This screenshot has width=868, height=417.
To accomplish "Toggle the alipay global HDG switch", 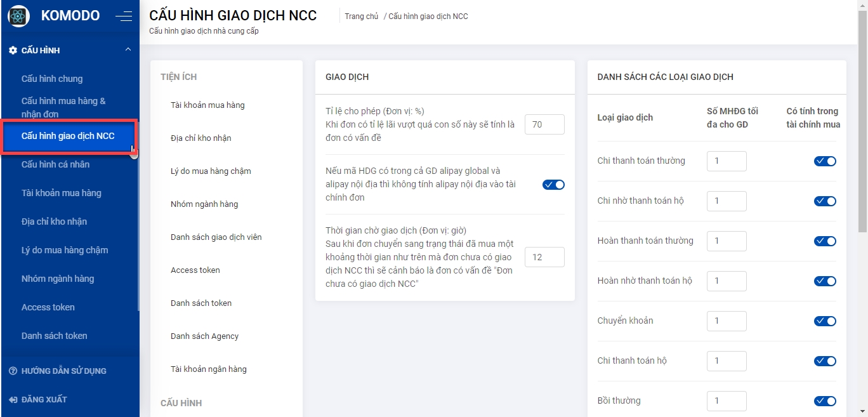I will click(x=553, y=185).
